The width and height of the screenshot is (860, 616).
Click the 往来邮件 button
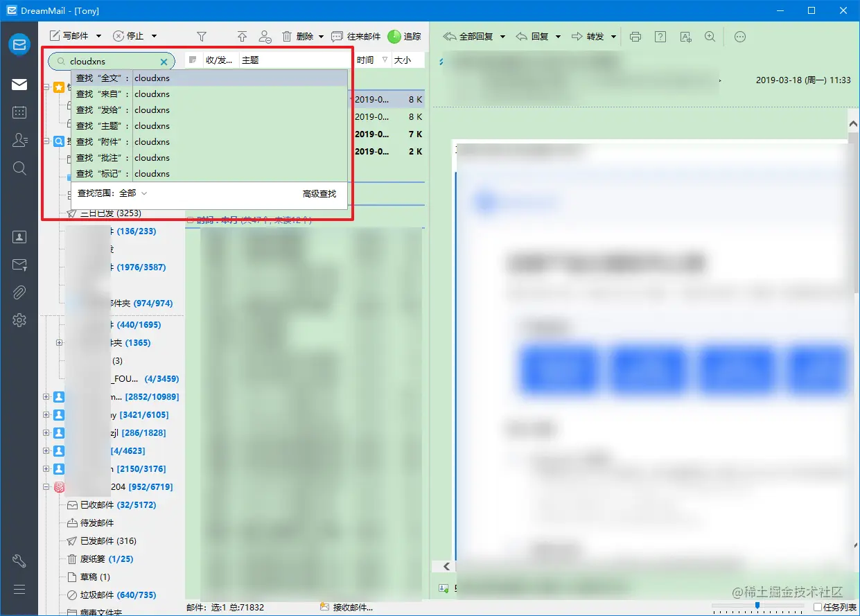pyautogui.click(x=356, y=36)
